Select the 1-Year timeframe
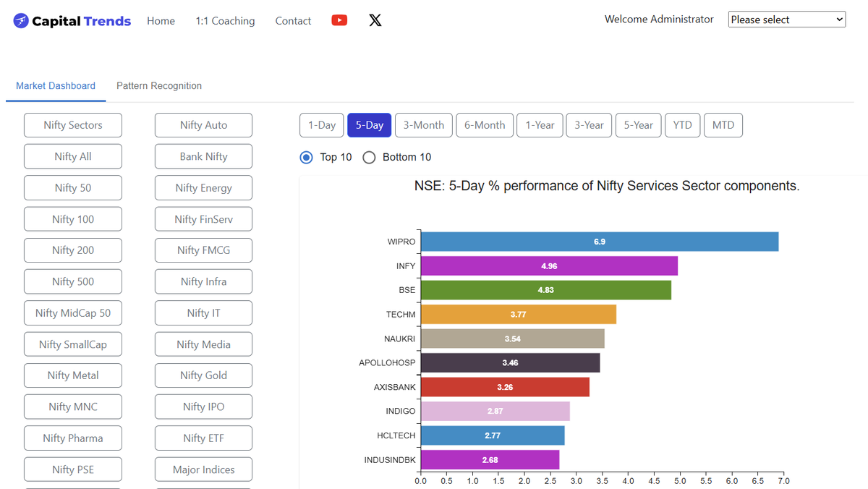The image size is (868, 489). [540, 125]
